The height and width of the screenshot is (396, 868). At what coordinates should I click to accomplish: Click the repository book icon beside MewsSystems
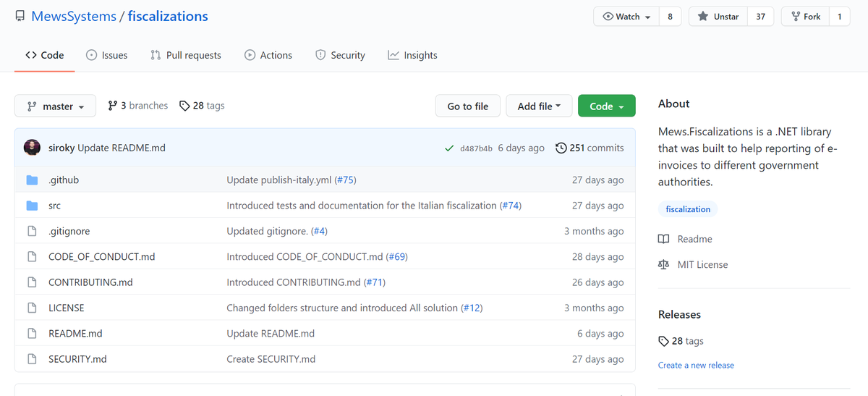(20, 16)
